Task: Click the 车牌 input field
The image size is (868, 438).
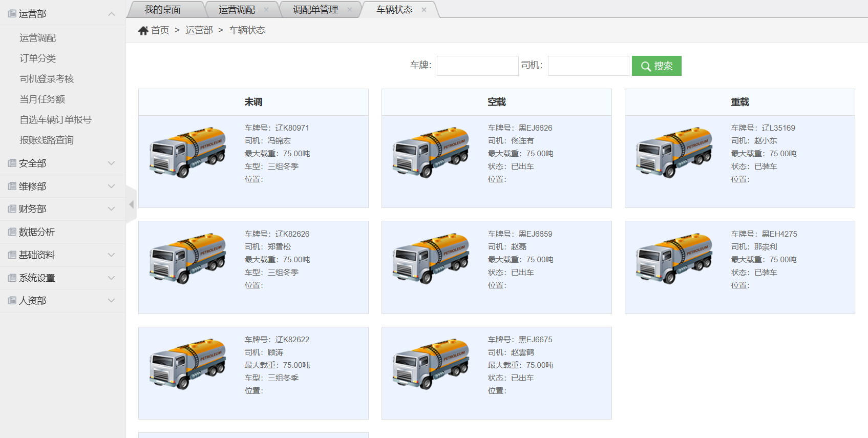Action: (477, 66)
